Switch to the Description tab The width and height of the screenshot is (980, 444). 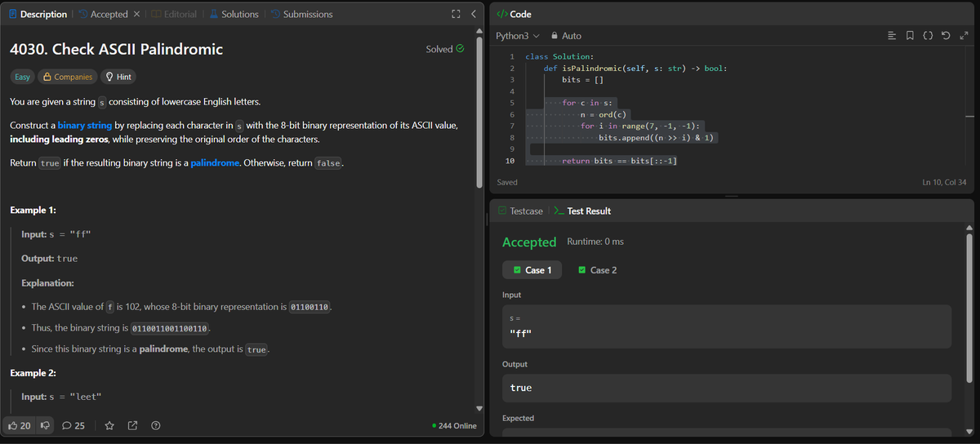point(37,14)
